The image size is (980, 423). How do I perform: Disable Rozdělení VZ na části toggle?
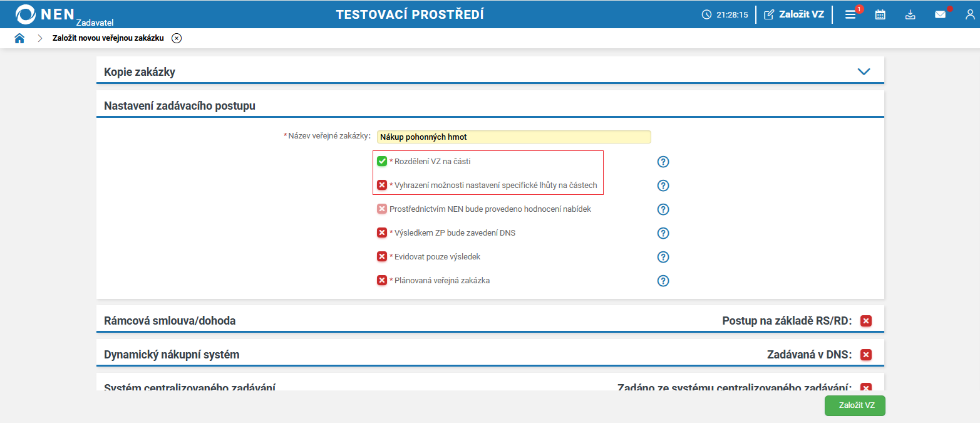tap(382, 161)
